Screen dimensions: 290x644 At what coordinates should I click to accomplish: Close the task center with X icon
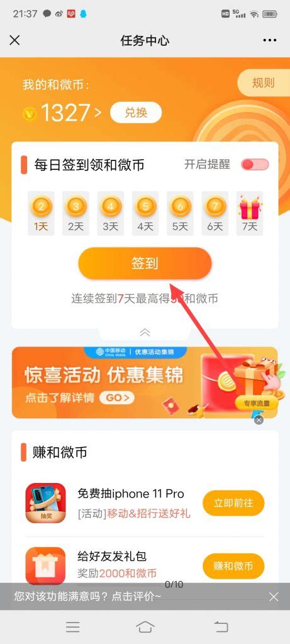14,40
